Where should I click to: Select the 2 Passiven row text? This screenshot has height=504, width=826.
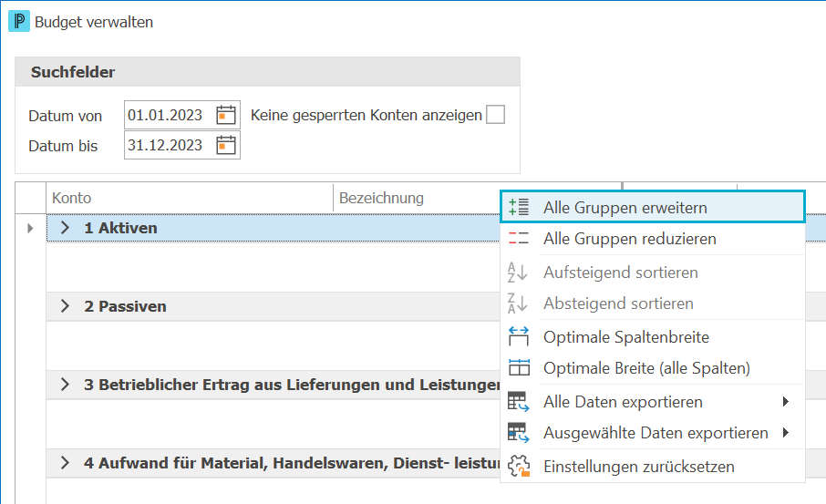point(126,306)
